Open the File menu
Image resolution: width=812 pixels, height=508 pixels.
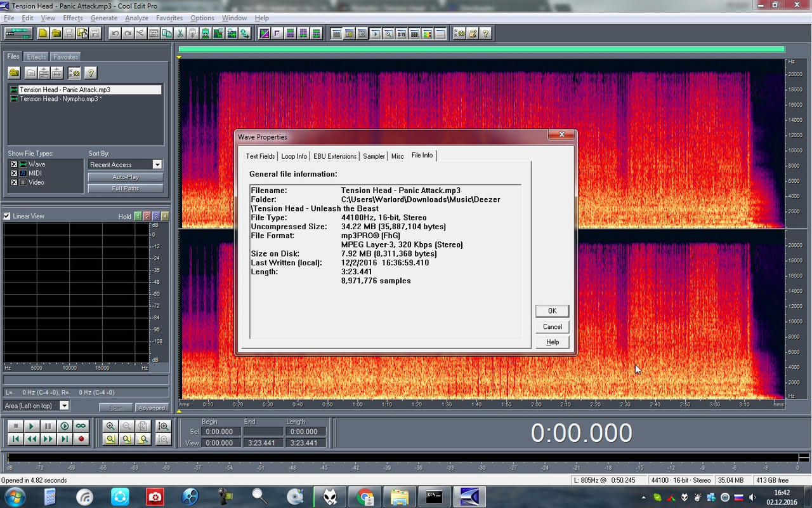[x=9, y=18]
